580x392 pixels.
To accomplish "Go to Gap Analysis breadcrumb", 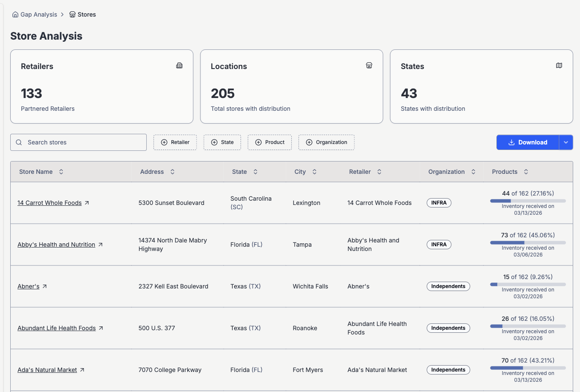I will [35, 14].
